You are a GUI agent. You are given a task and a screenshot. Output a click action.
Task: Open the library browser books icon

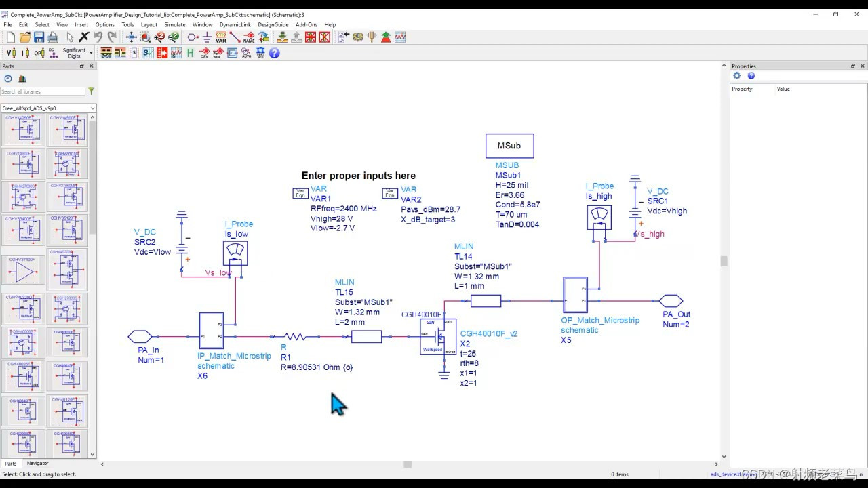pos(22,79)
